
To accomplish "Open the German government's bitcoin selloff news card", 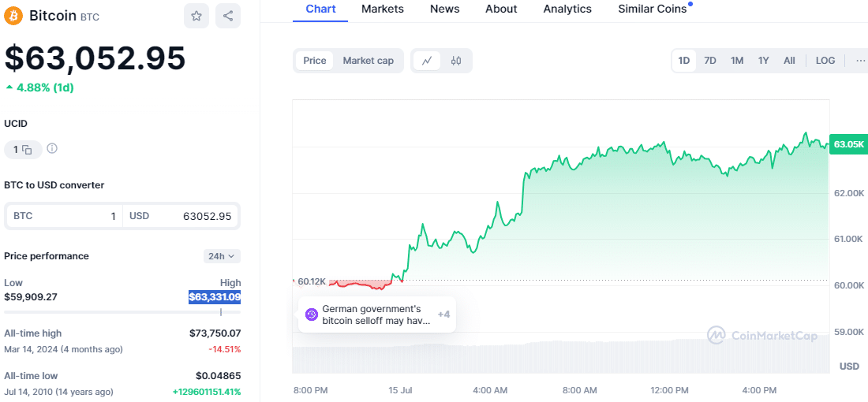I will point(377,315).
